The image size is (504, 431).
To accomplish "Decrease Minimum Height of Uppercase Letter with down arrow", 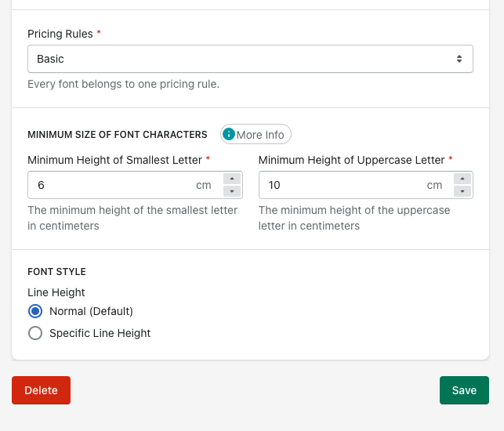I will click(x=462, y=191).
